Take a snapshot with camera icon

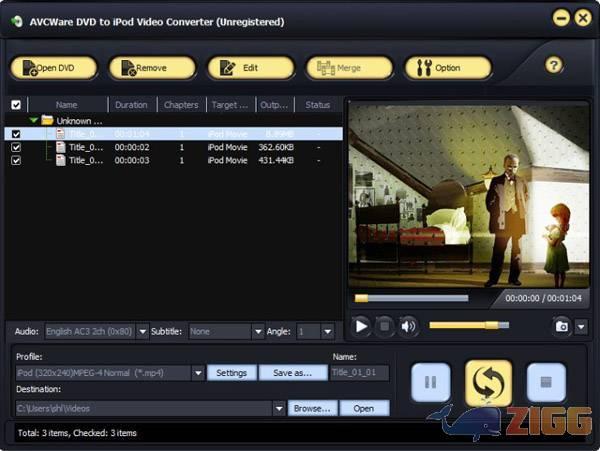click(x=561, y=325)
